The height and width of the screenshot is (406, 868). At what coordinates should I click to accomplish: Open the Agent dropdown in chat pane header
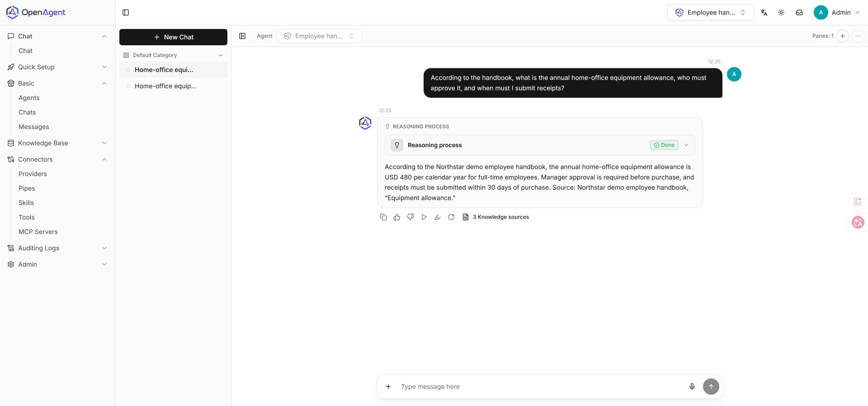(x=319, y=36)
